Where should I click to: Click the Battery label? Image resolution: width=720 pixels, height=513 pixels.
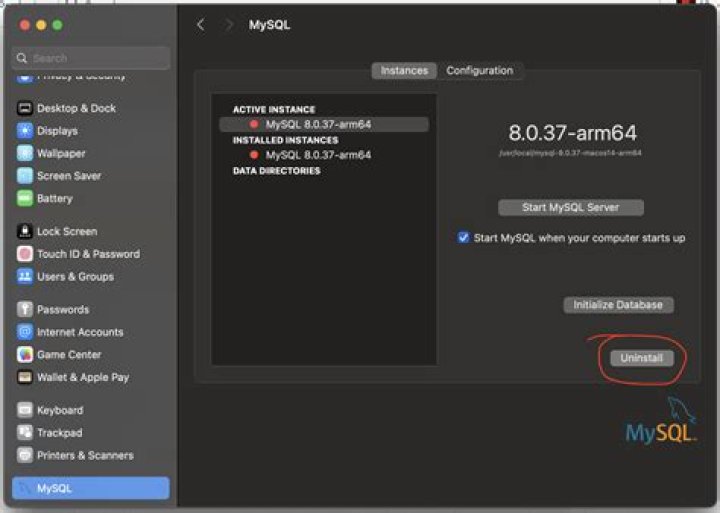click(55, 198)
